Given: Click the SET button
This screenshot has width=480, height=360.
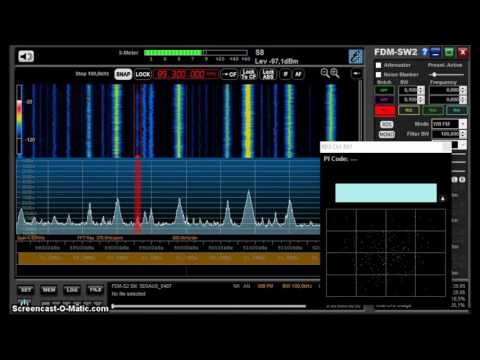Looking at the screenshot, I should point(26,290).
